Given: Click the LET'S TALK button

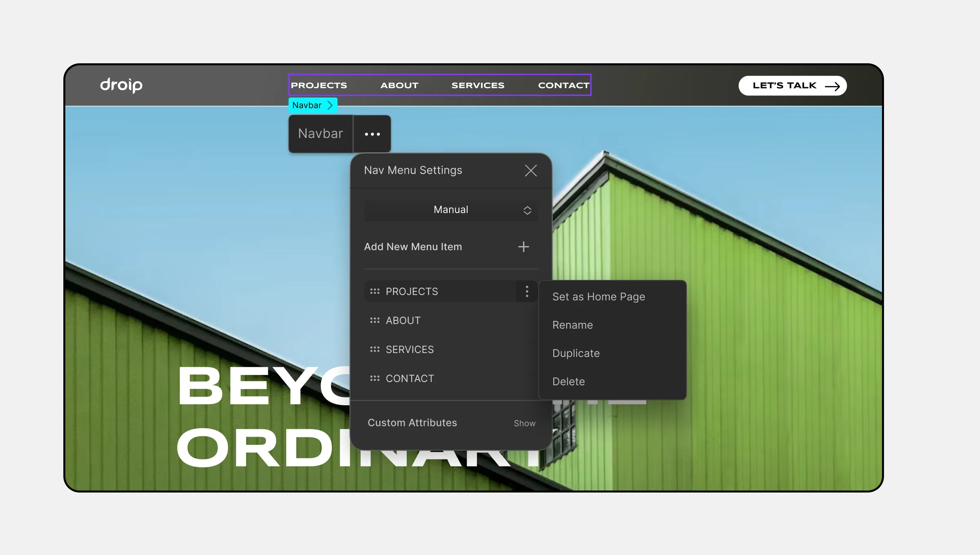Looking at the screenshot, I should [x=792, y=85].
